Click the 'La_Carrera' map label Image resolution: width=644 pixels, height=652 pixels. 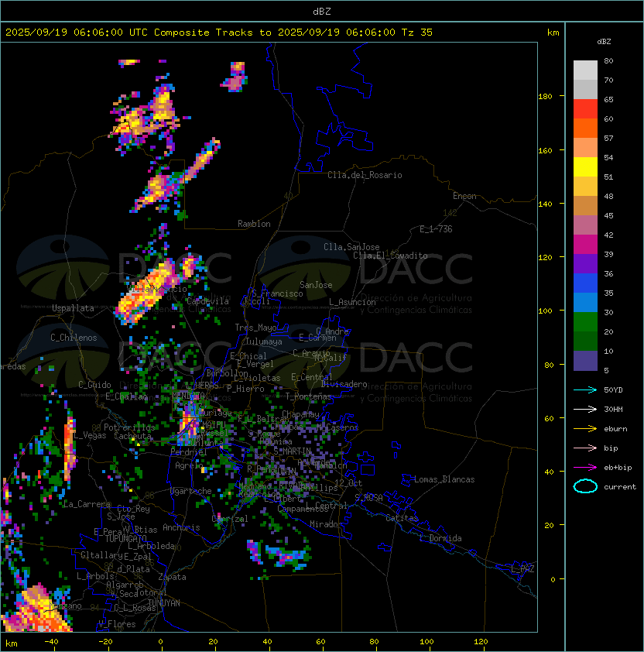tap(87, 504)
